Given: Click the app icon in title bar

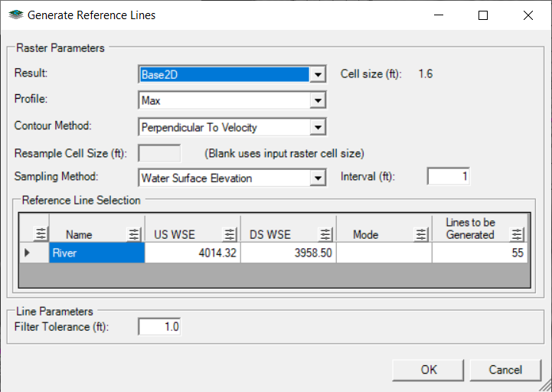Looking at the screenshot, I should pos(15,15).
